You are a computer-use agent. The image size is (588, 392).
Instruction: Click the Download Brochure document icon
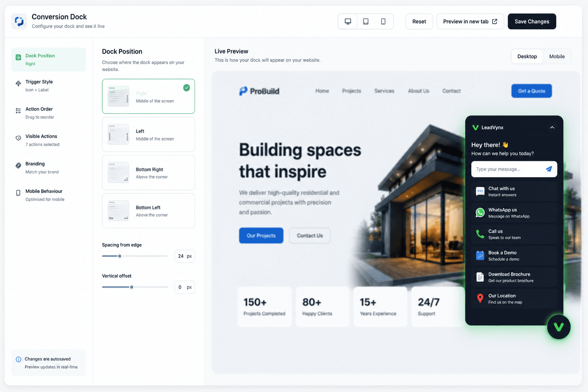point(480,277)
